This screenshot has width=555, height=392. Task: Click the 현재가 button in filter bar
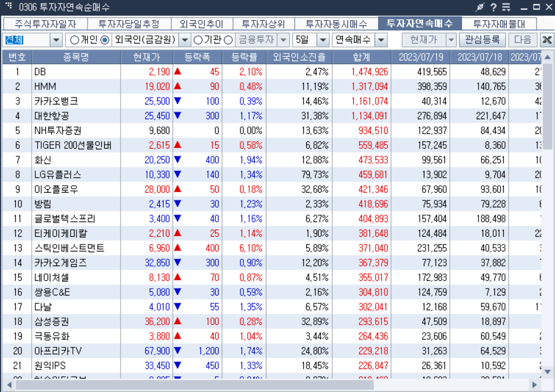[424, 40]
